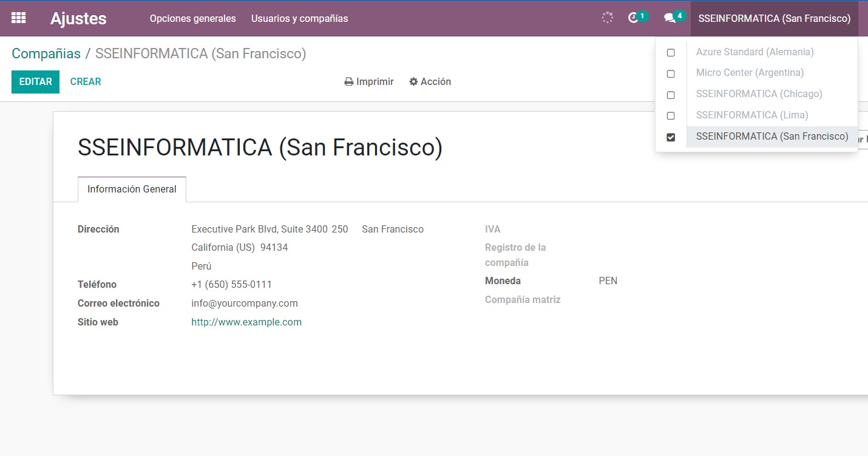Select SSEINFORMATICA (San Francisco) in dropdown list
The width and height of the screenshot is (868, 456).
772,137
